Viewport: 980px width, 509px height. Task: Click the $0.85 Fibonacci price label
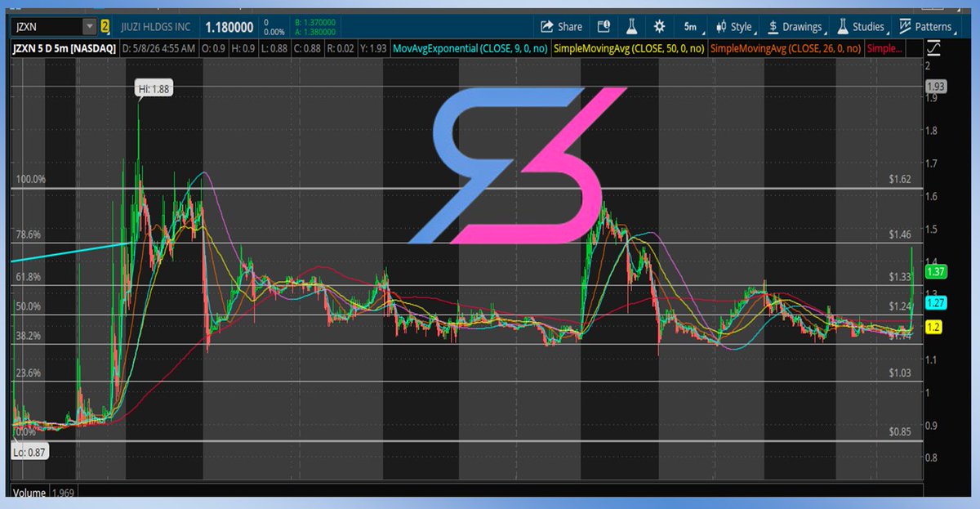point(900,431)
